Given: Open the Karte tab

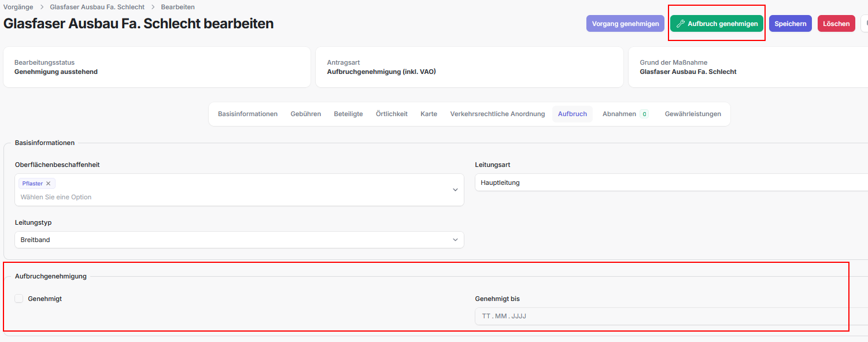Looking at the screenshot, I should click(x=429, y=114).
